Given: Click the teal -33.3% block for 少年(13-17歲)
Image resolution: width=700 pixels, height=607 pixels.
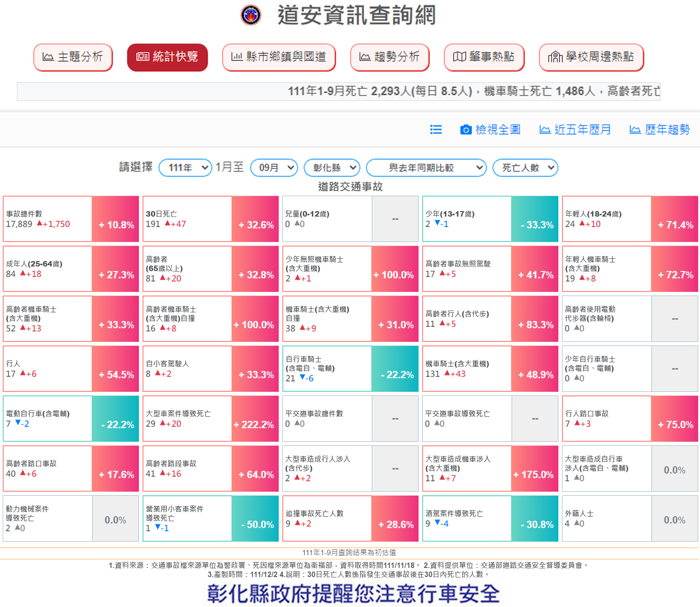Looking at the screenshot, I should 534,219.
